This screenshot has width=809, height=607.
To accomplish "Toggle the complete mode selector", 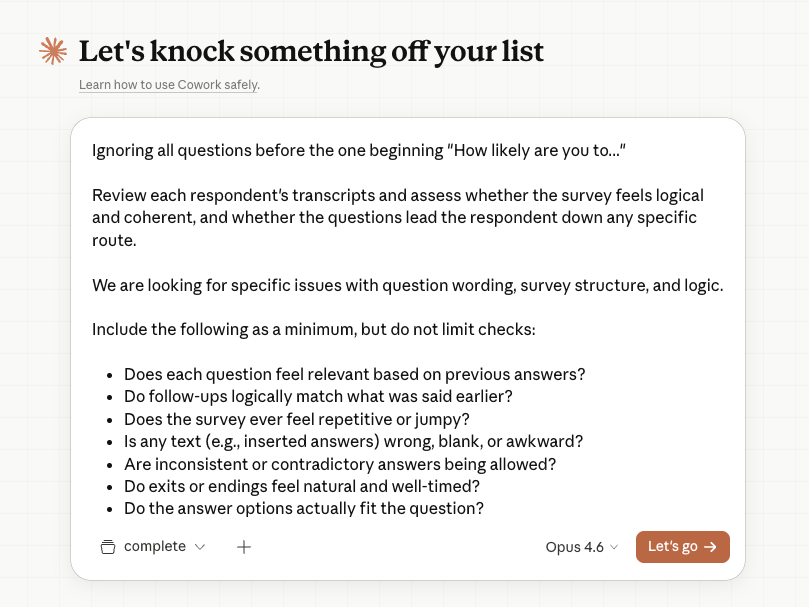I will (x=153, y=547).
